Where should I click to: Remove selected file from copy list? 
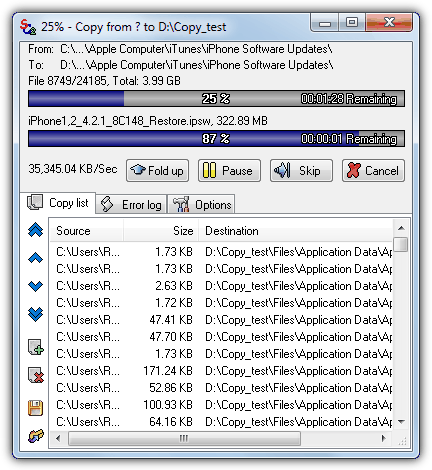click(x=36, y=375)
